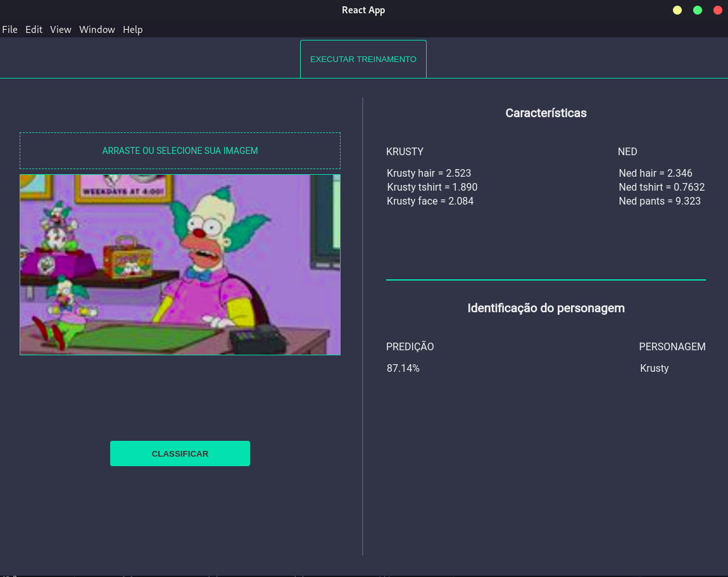The width and height of the screenshot is (728, 577).
Task: Click the yellow minimize window button
Action: coord(677,10)
